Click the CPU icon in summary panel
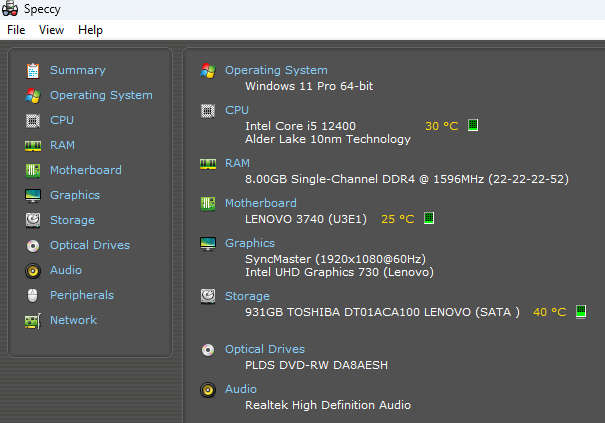 point(208,111)
